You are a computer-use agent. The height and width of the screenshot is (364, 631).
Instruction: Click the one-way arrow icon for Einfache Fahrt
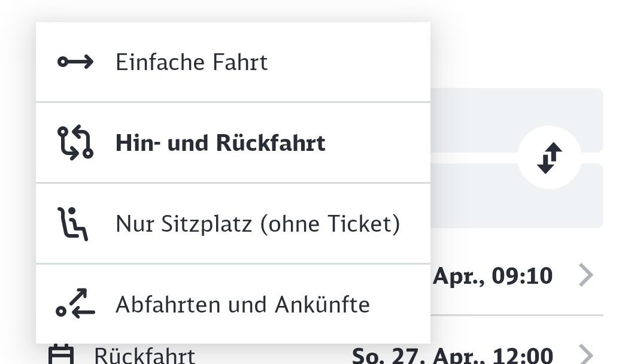point(75,62)
